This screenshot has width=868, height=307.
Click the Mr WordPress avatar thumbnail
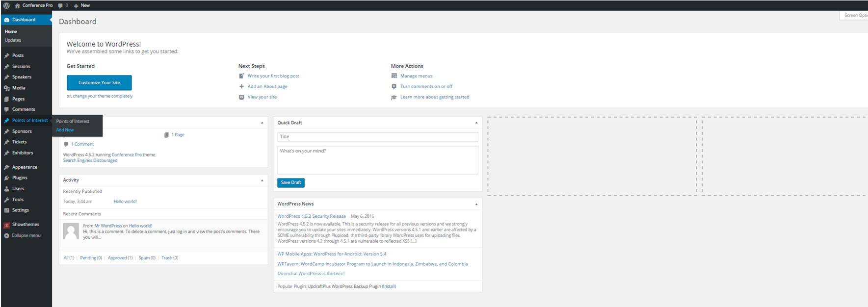pos(71,231)
